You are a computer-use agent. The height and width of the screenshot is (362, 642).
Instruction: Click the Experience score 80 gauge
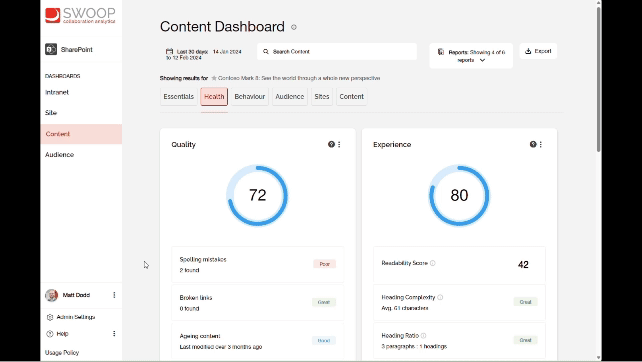(459, 195)
